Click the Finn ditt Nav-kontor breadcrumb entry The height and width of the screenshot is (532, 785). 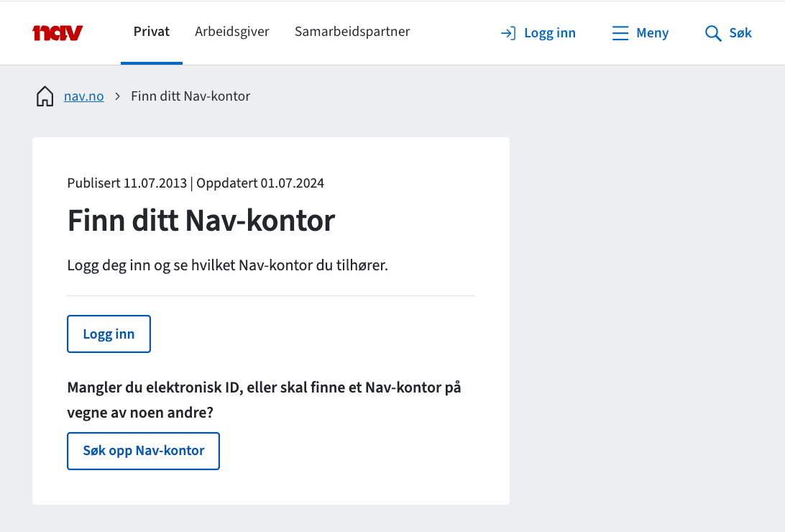tap(190, 95)
